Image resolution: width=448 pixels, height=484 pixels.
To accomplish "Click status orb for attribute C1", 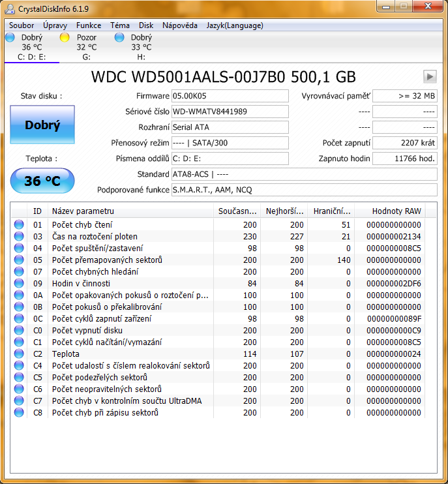I will pos(19,342).
